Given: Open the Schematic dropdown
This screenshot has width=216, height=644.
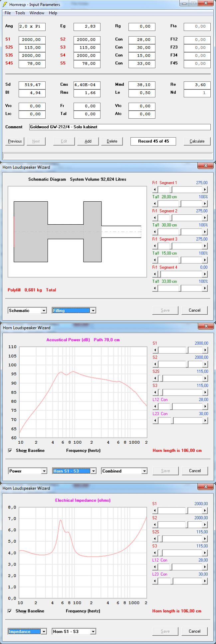Looking at the screenshot, I should pyautogui.click(x=27, y=310).
